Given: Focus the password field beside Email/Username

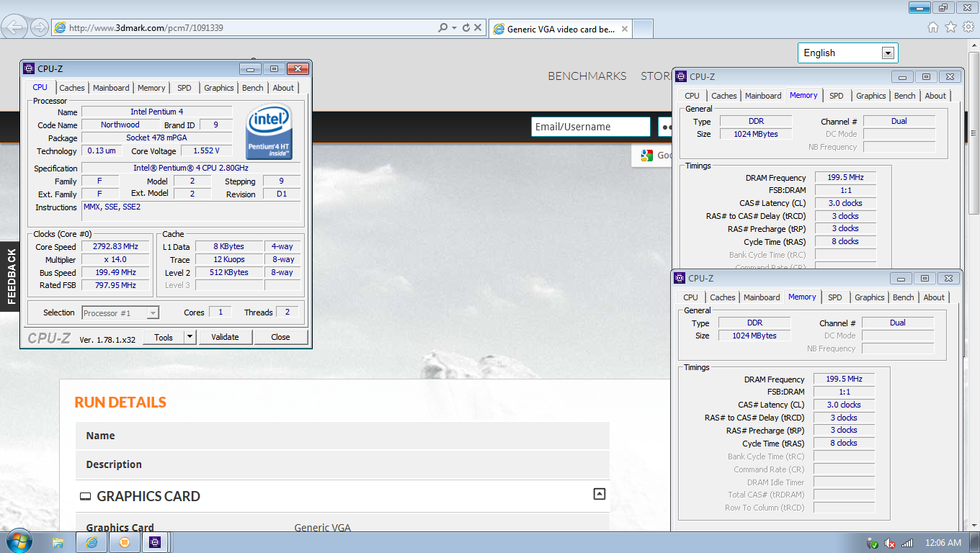Looking at the screenshot, I should (664, 127).
